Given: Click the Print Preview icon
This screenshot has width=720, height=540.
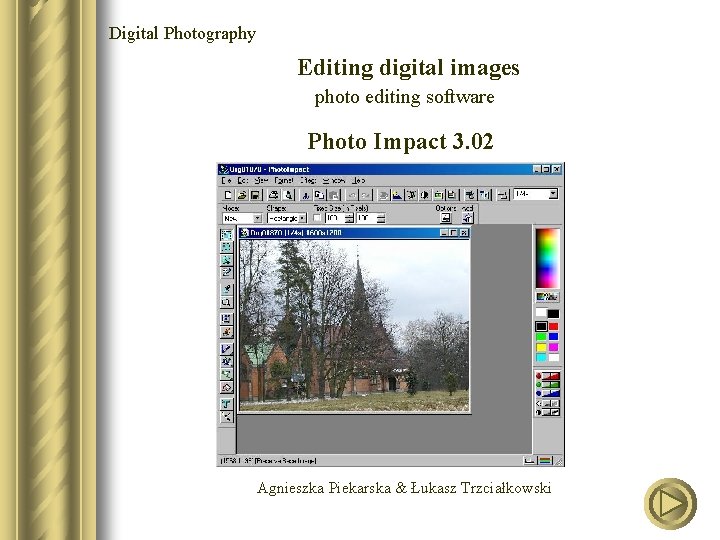Looking at the screenshot, I should [x=288, y=195].
